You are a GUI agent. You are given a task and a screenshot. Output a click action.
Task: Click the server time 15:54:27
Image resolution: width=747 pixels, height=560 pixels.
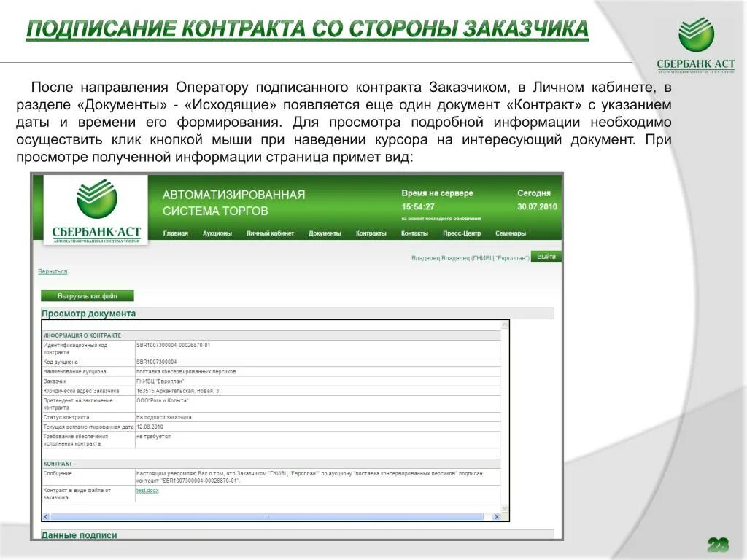[418, 206]
